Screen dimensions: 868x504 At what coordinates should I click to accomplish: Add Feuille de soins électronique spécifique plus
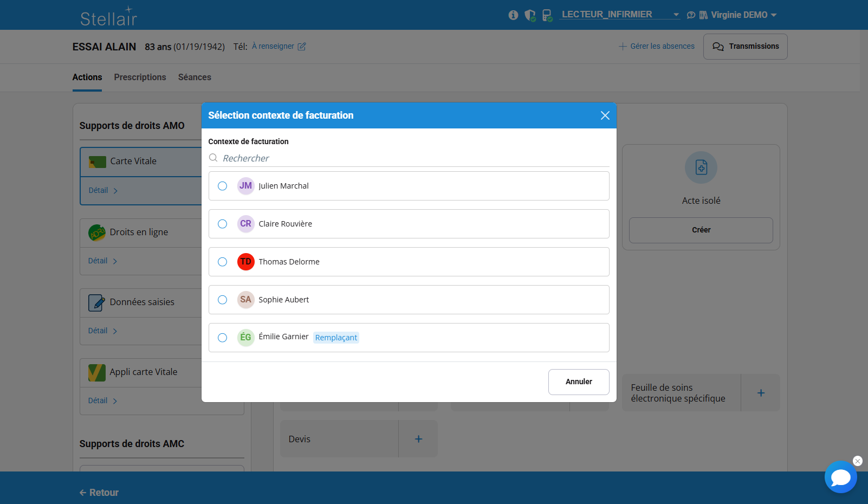[x=761, y=393]
